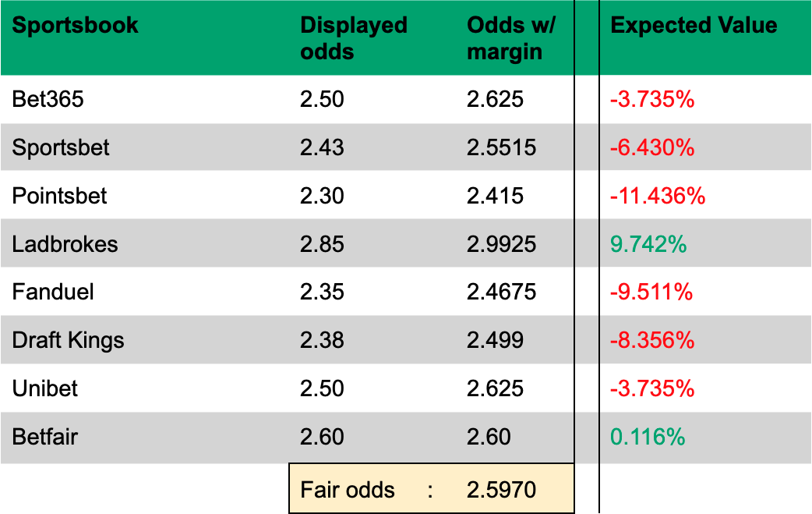Viewport: 812px width, 514px height.
Task: Select Fanduel odds with margin 2.4675
Action: pos(502,292)
